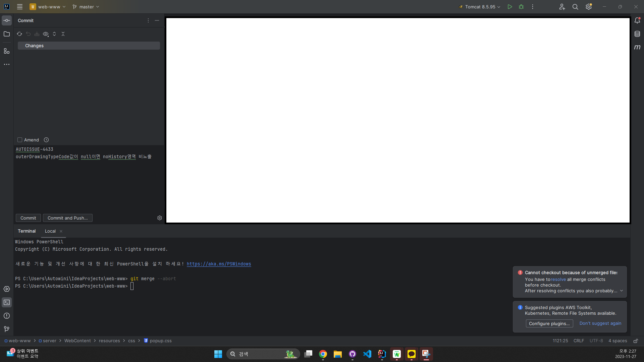Open the Tomcat 8.5.95 run configuration dropdown
The width and height of the screenshot is (644, 362).
point(480,7)
